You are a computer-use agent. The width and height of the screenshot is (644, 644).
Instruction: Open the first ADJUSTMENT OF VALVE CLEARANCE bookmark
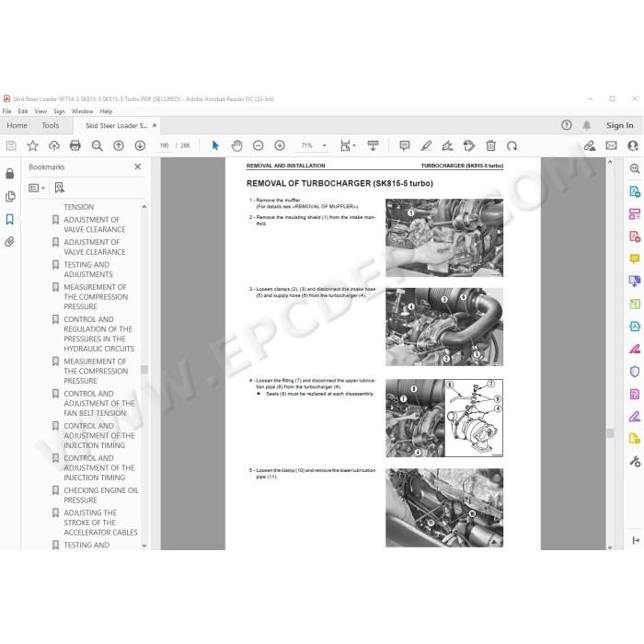coord(95,224)
